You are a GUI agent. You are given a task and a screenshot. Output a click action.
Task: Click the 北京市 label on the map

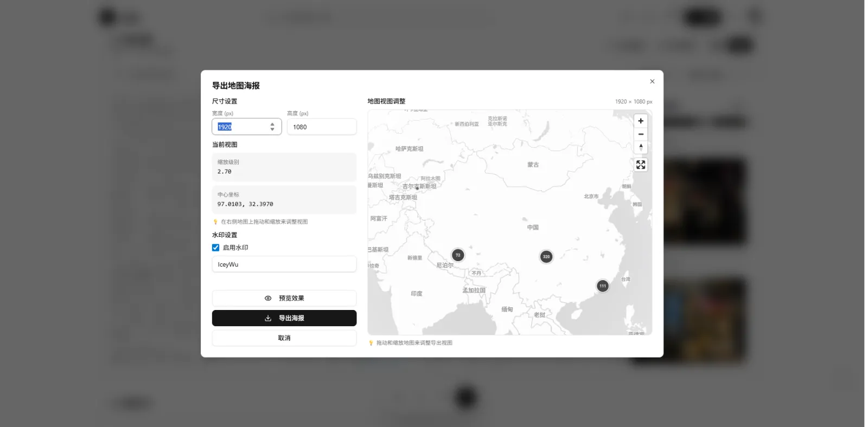pyautogui.click(x=591, y=197)
